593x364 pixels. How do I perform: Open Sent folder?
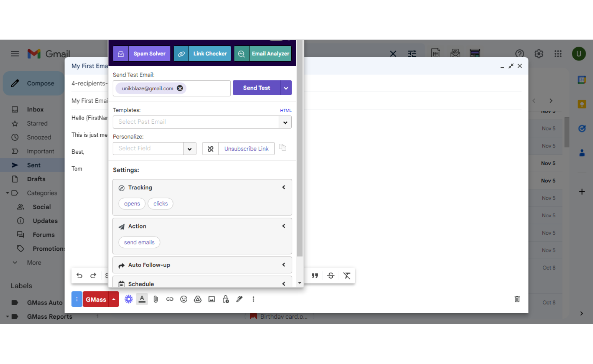(x=34, y=165)
